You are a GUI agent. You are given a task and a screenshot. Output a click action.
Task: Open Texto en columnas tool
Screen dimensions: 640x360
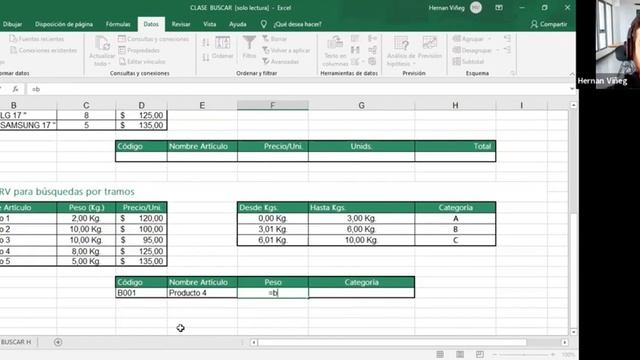tap(335, 51)
